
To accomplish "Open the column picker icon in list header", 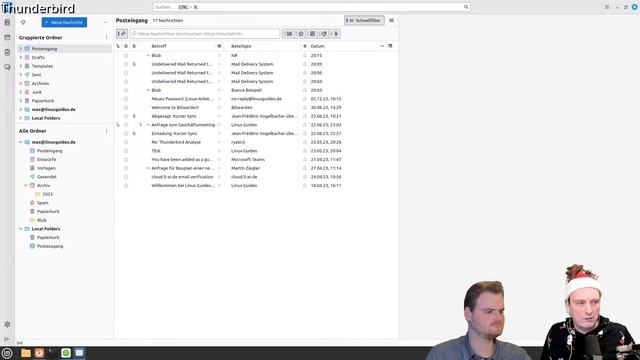I will click(390, 46).
